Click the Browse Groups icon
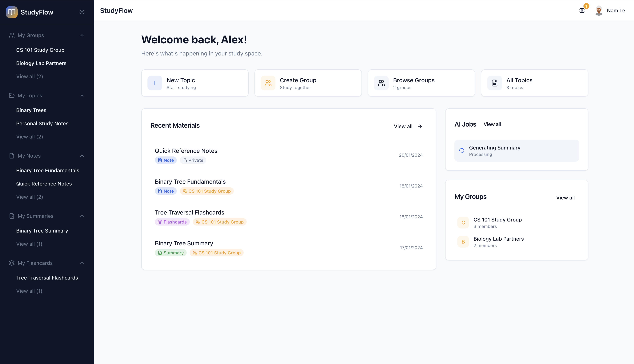 pyautogui.click(x=381, y=83)
